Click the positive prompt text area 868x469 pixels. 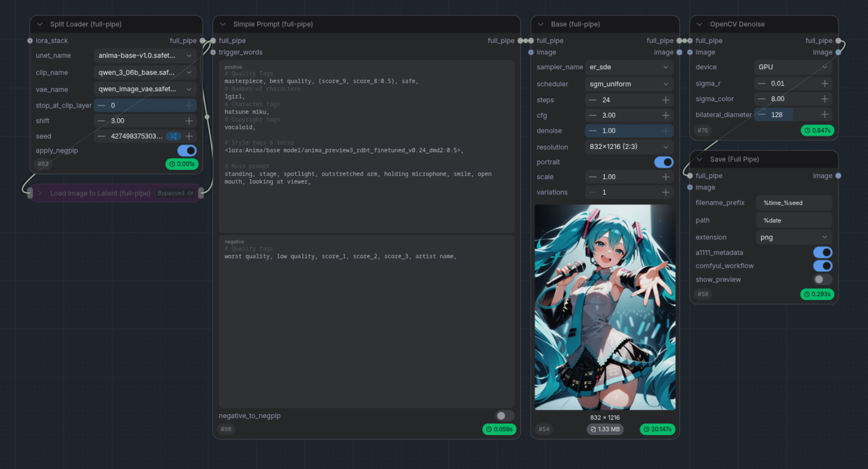[367, 147]
